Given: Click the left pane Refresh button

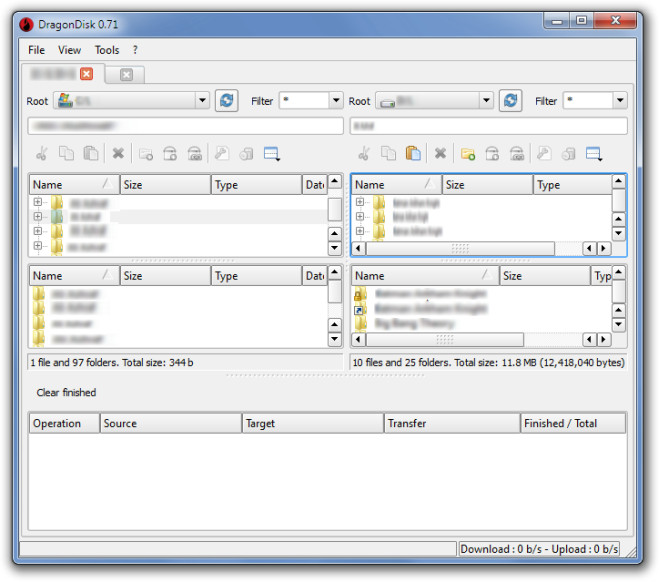Looking at the screenshot, I should point(226,101).
